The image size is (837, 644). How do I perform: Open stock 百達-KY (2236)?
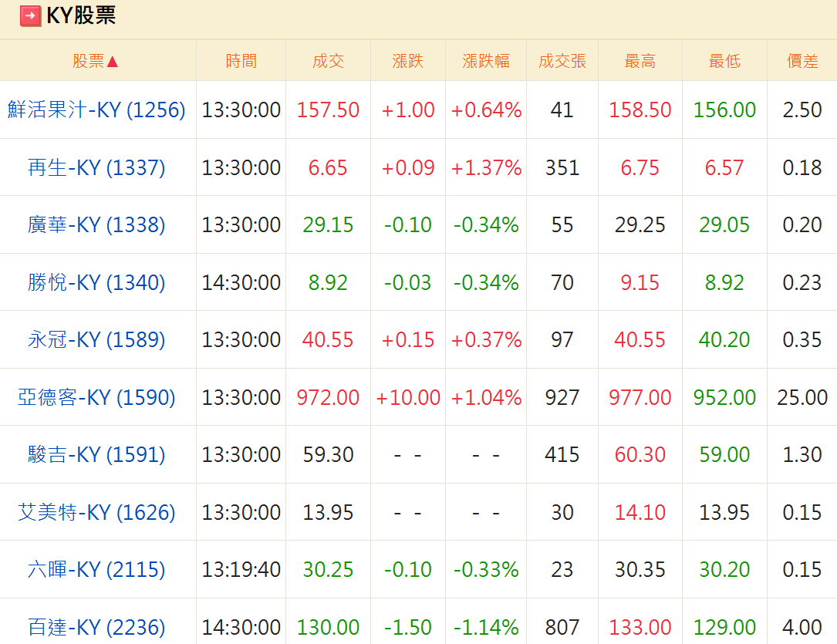[x=96, y=628]
